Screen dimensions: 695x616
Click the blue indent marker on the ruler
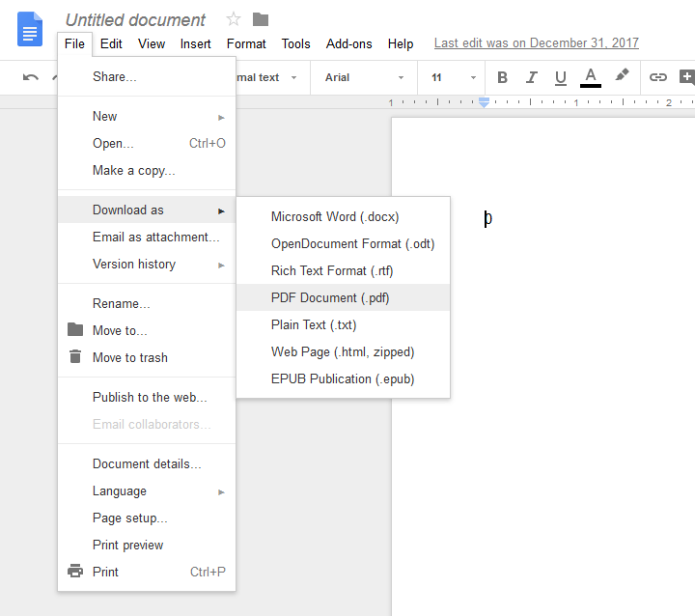pos(484,102)
